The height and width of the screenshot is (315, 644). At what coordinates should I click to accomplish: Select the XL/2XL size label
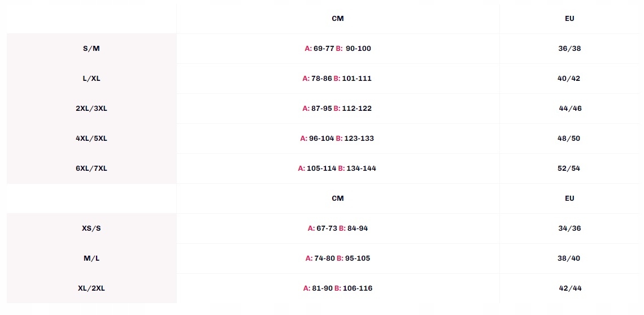[91, 288]
